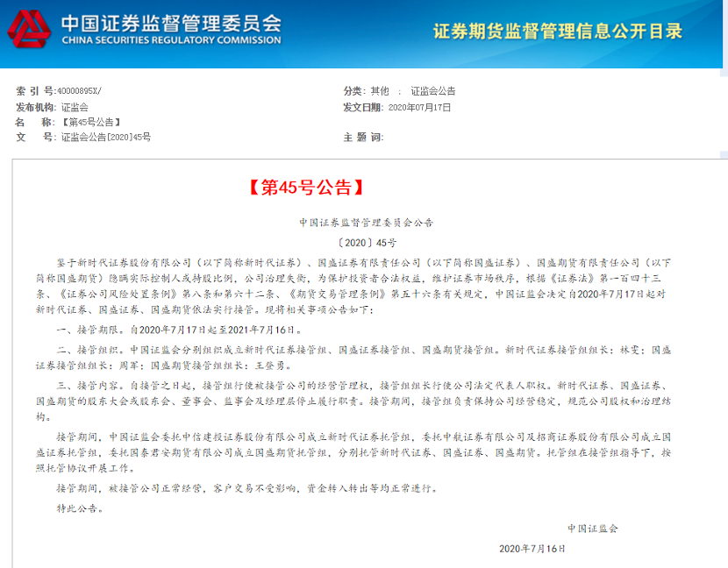Click the red 【第45号公告】 headline

(x=303, y=187)
